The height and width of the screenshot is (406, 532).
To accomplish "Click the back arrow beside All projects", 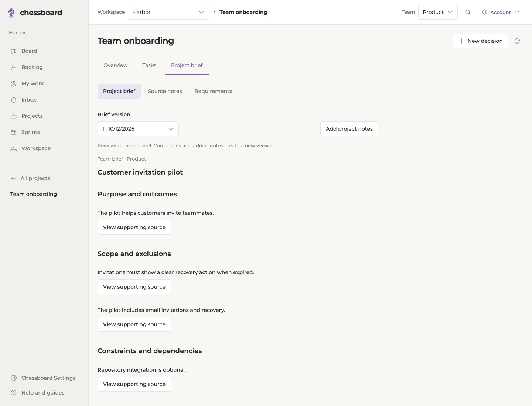I will (x=13, y=179).
